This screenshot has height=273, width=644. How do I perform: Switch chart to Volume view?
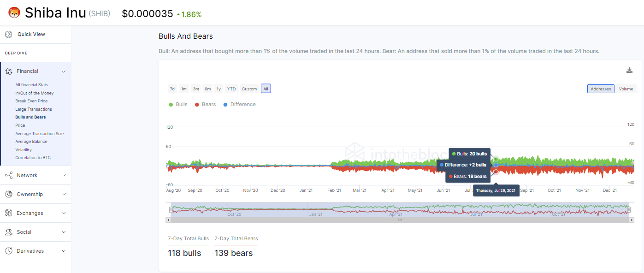coord(626,89)
